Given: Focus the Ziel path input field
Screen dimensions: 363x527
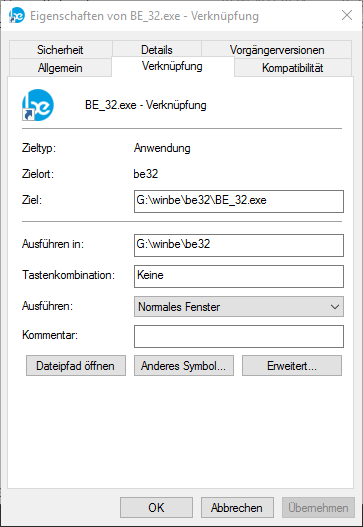Looking at the screenshot, I should click(239, 202).
